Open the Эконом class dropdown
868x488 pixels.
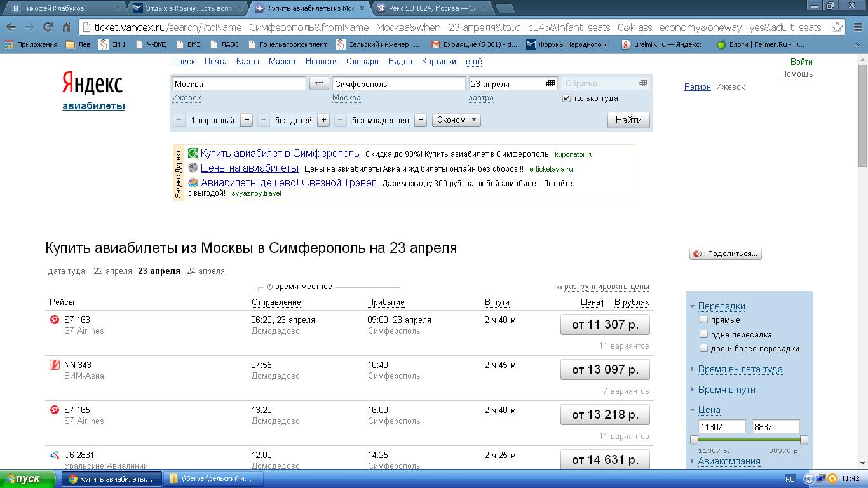pos(456,119)
